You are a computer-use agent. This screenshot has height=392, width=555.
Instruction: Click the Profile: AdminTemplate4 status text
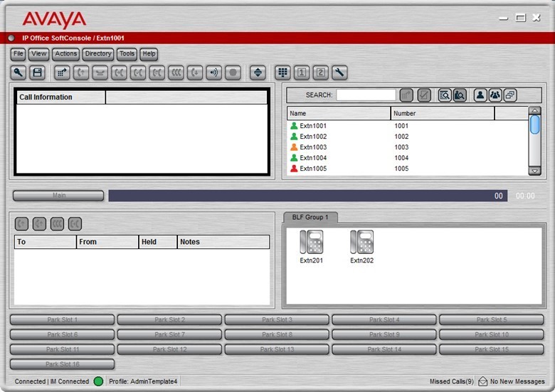[143, 381]
